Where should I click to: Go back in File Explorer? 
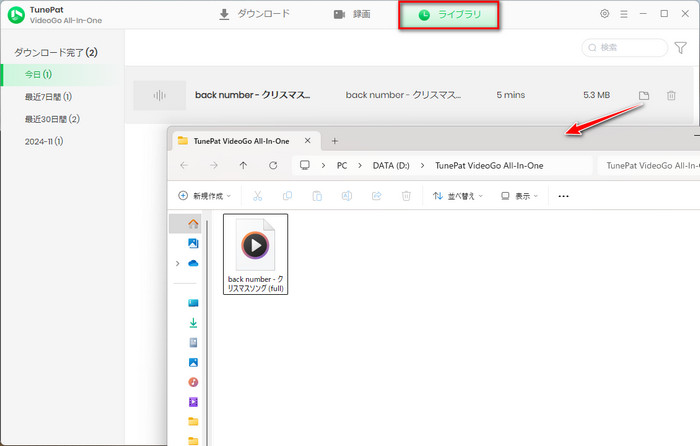coord(184,166)
